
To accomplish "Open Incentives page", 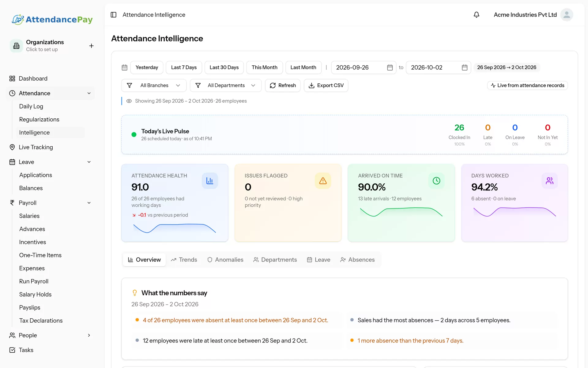I will click(51, 242).
